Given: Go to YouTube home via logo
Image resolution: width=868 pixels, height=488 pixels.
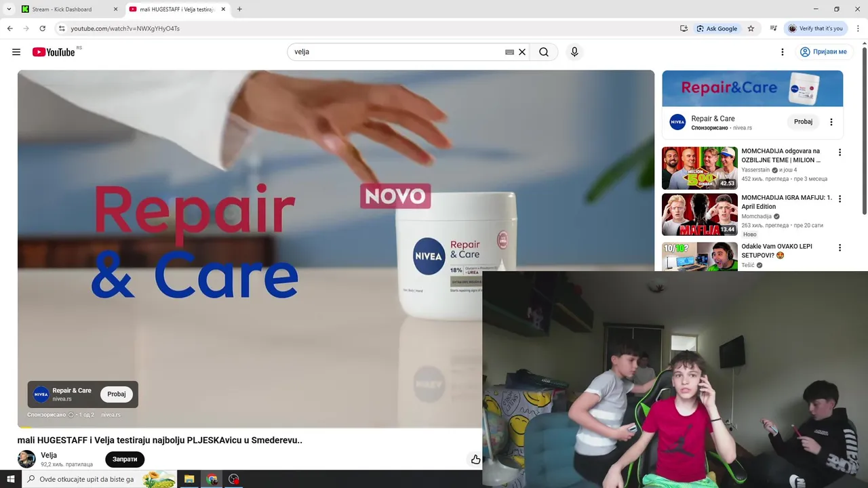Looking at the screenshot, I should pos(54,52).
